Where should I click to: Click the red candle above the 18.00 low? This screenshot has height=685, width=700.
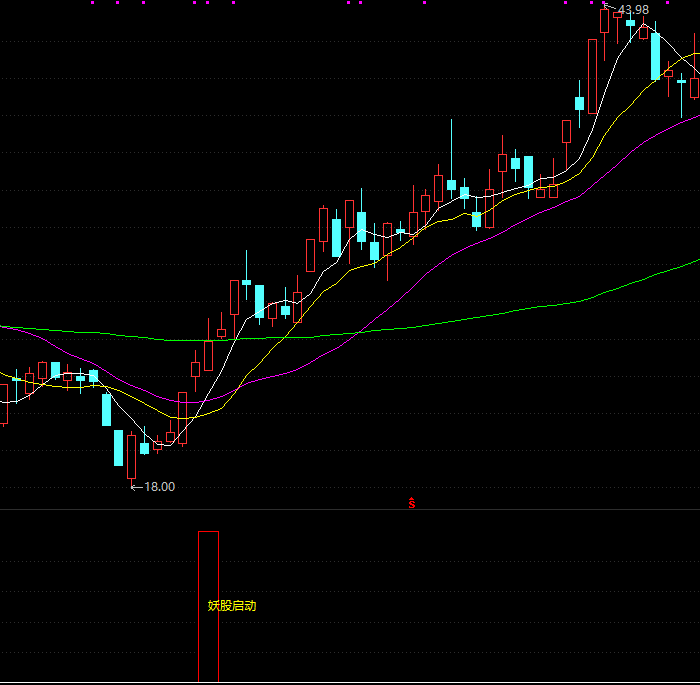[131, 457]
